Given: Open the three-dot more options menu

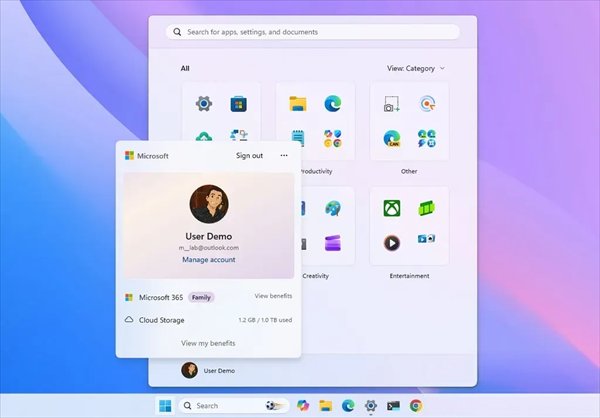Looking at the screenshot, I should 284,155.
